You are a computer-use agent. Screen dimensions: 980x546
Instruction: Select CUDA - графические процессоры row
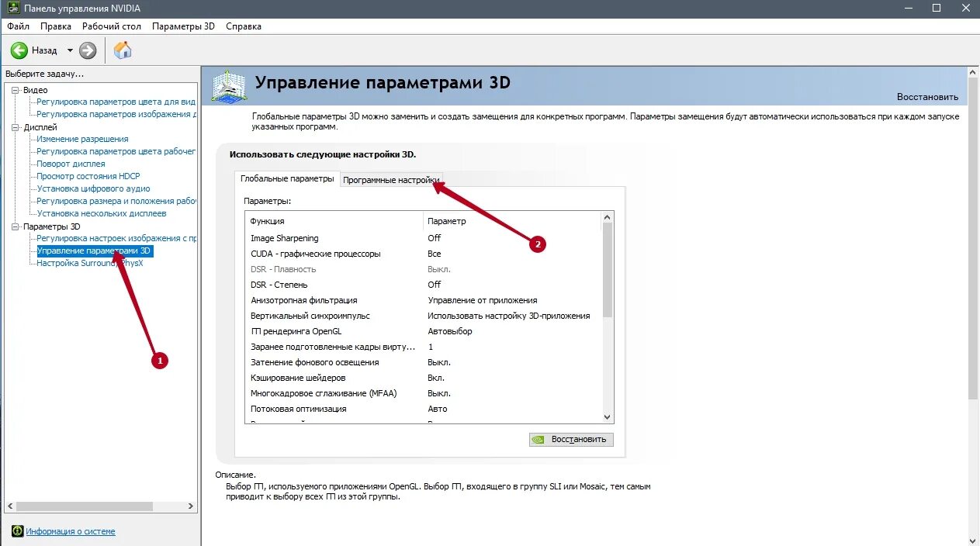pyautogui.click(x=423, y=254)
